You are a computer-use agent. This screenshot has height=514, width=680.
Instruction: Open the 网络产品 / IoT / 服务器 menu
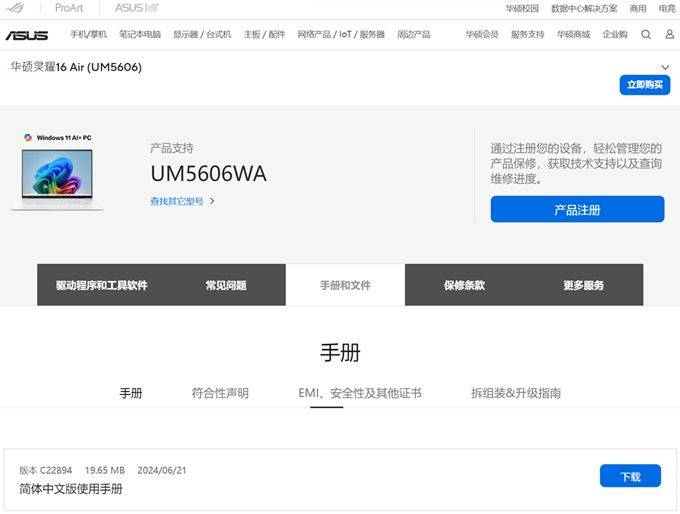coord(341,34)
